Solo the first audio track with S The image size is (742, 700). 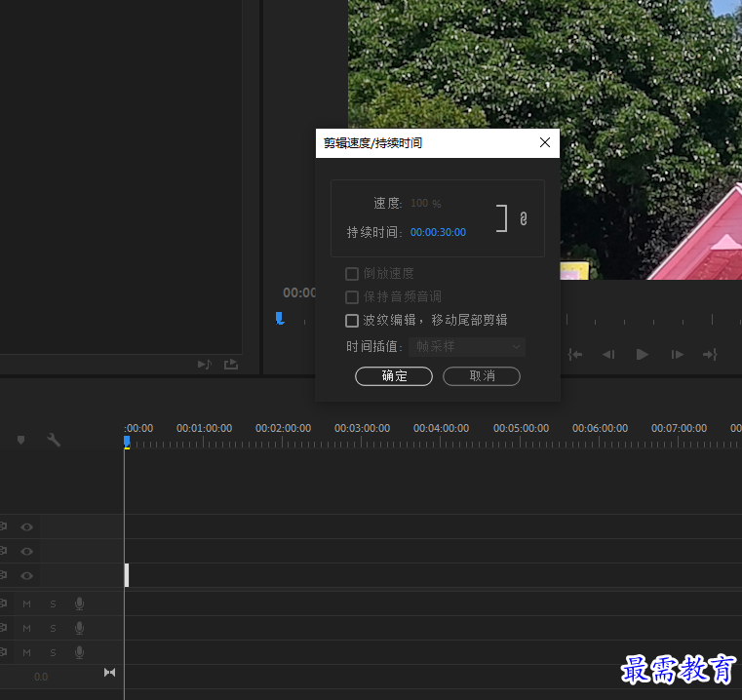coord(53,603)
